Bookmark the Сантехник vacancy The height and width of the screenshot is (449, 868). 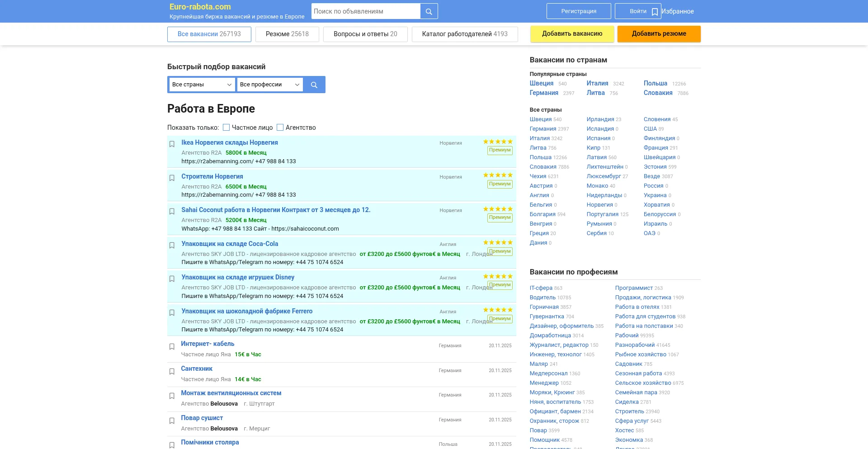(172, 372)
